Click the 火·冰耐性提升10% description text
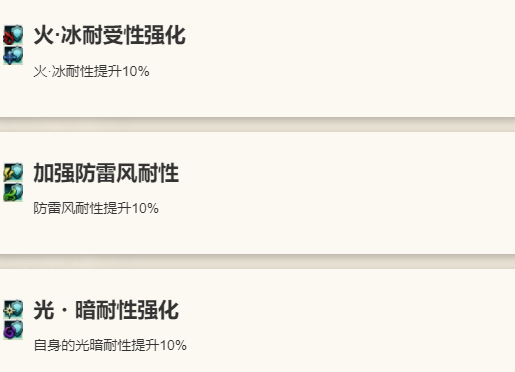This screenshot has height=372, width=515. [x=91, y=71]
